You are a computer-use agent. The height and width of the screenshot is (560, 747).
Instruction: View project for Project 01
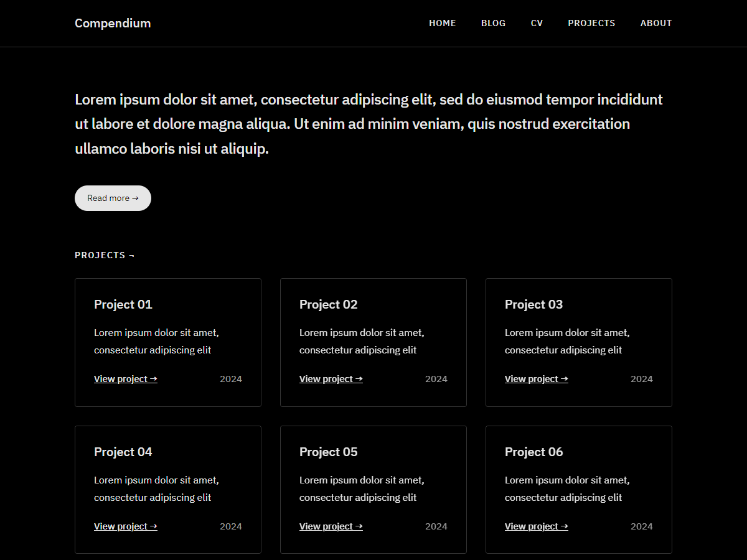coord(125,378)
